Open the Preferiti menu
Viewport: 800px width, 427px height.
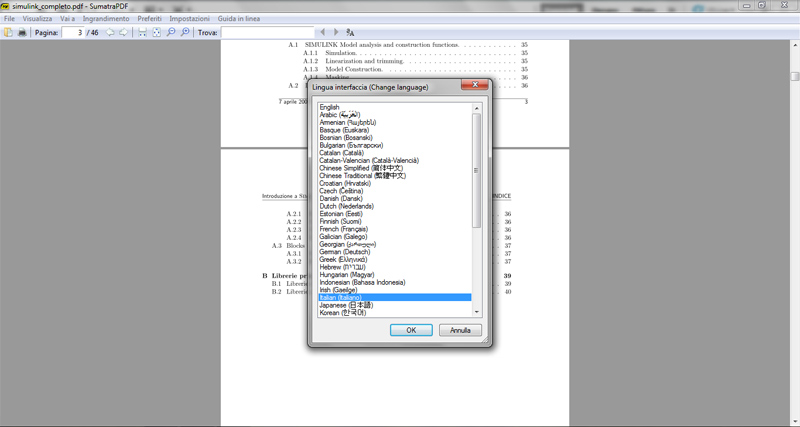(149, 18)
